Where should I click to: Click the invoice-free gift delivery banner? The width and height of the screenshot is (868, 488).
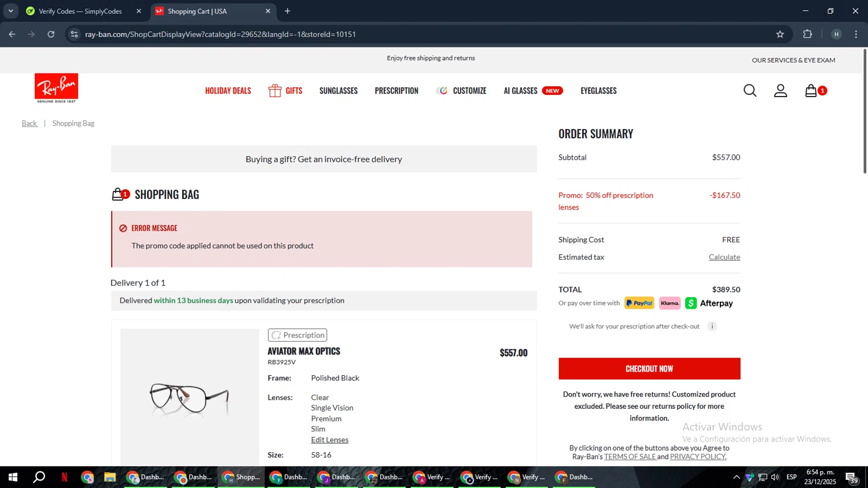(x=323, y=159)
